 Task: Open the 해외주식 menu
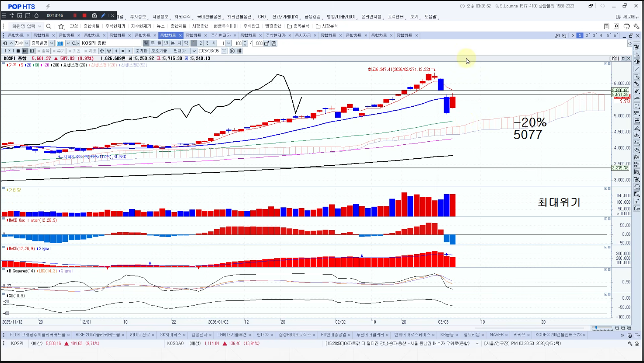pyautogui.click(x=182, y=17)
